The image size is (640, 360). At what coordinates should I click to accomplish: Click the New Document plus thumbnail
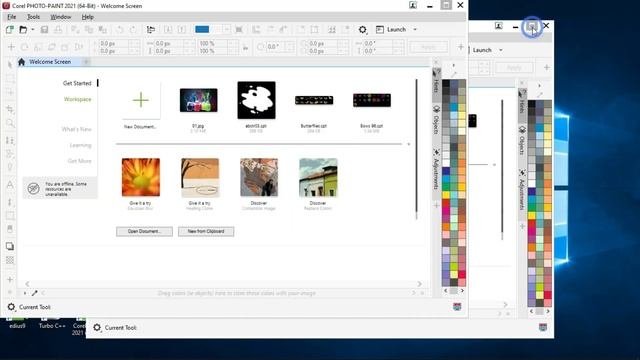[x=140, y=100]
